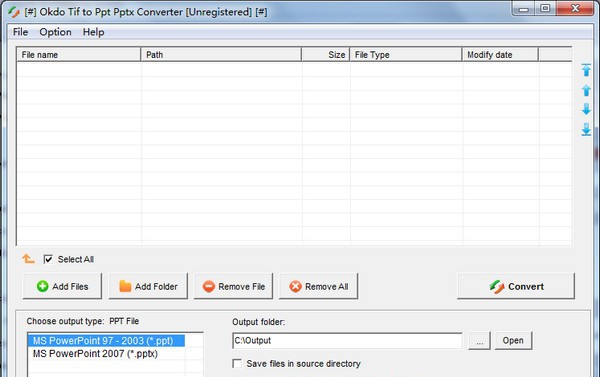Click the Add Files button
The width and height of the screenshot is (600, 377).
tap(62, 286)
